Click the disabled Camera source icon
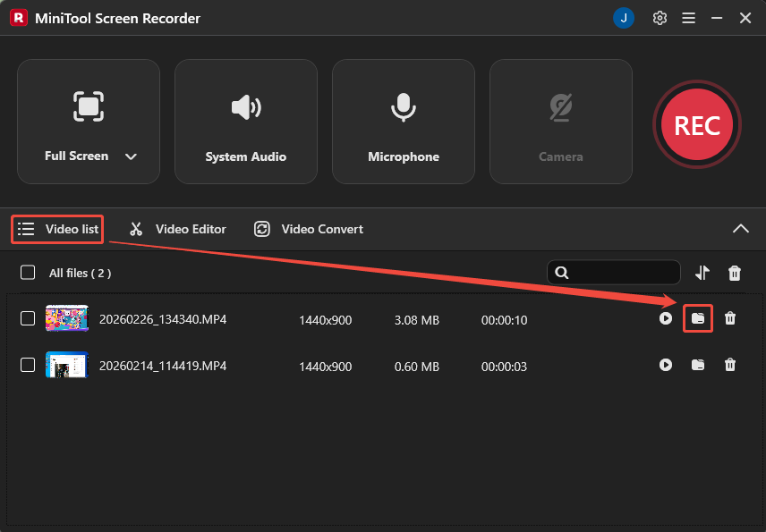 pyautogui.click(x=560, y=106)
